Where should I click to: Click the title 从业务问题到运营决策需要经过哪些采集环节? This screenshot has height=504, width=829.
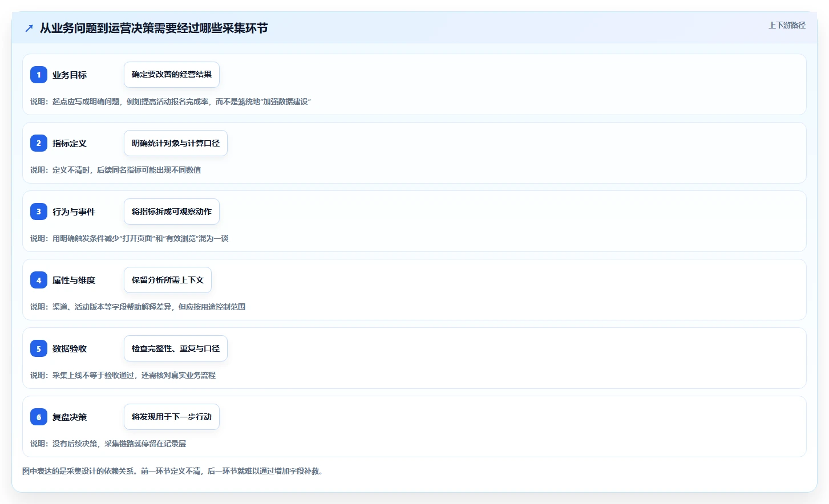(154, 28)
